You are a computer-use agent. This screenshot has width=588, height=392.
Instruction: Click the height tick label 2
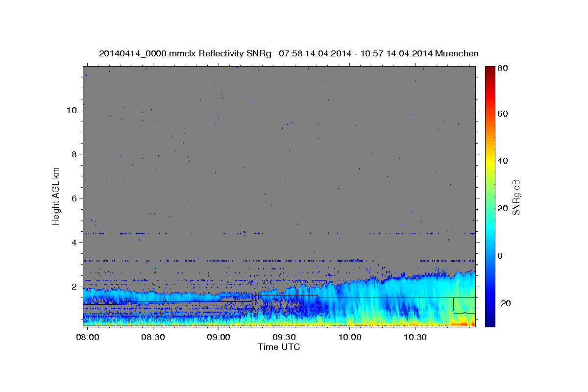[x=74, y=287]
